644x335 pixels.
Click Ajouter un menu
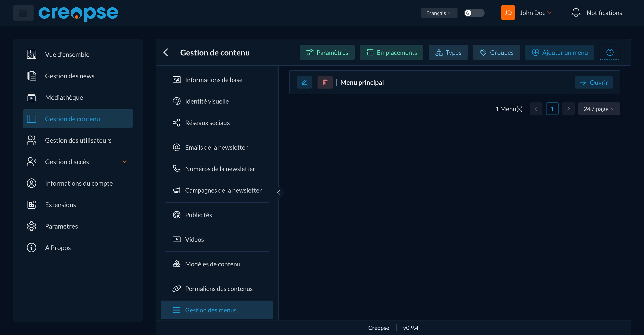click(559, 53)
